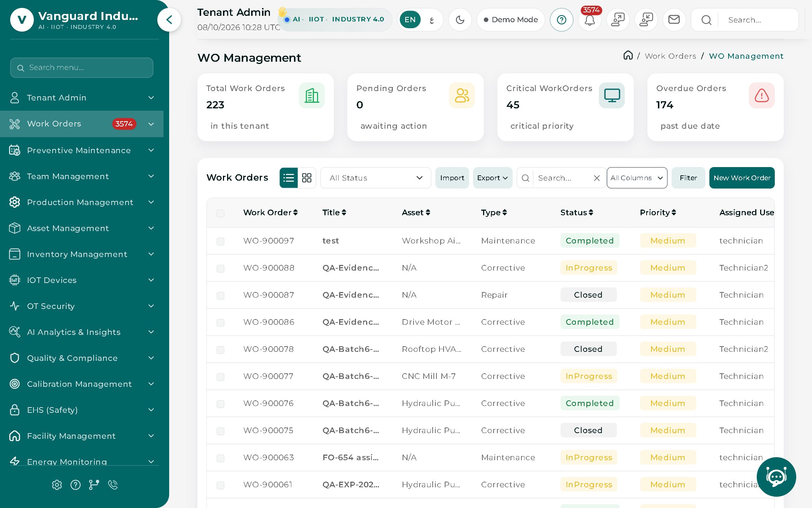Clear the work orders search with X
Image resolution: width=812 pixels, height=508 pixels.
pos(597,178)
